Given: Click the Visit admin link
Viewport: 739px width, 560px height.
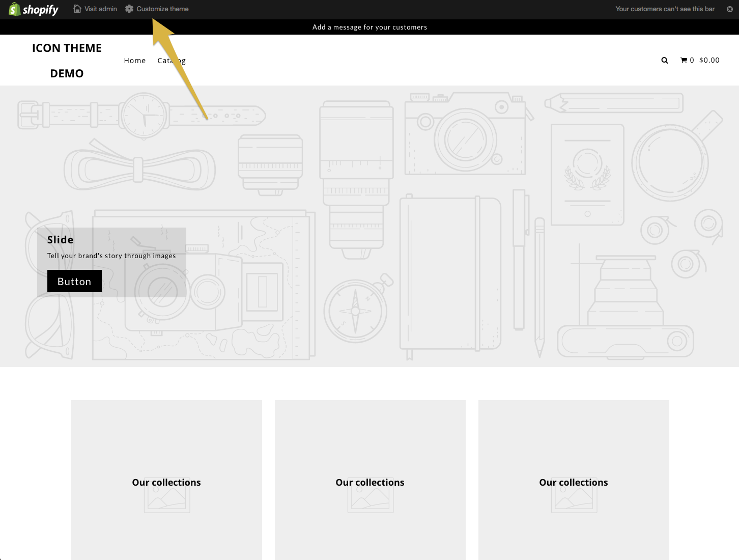Looking at the screenshot, I should [101, 9].
